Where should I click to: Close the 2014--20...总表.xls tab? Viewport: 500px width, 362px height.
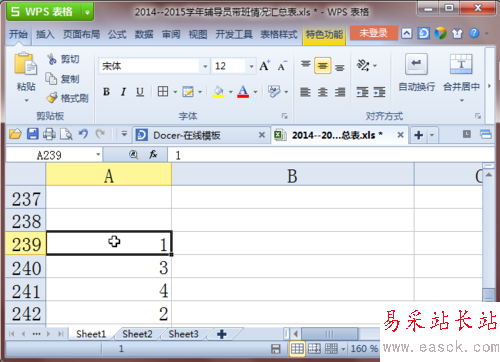[x=400, y=135]
